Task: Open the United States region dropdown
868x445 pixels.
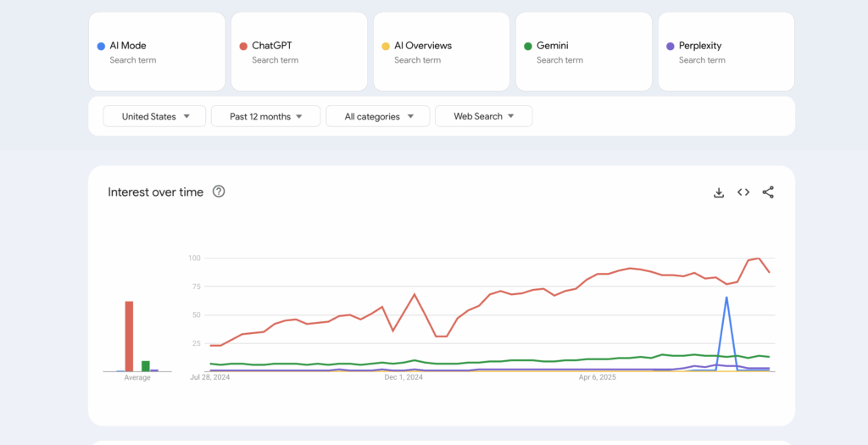Action: 154,116
